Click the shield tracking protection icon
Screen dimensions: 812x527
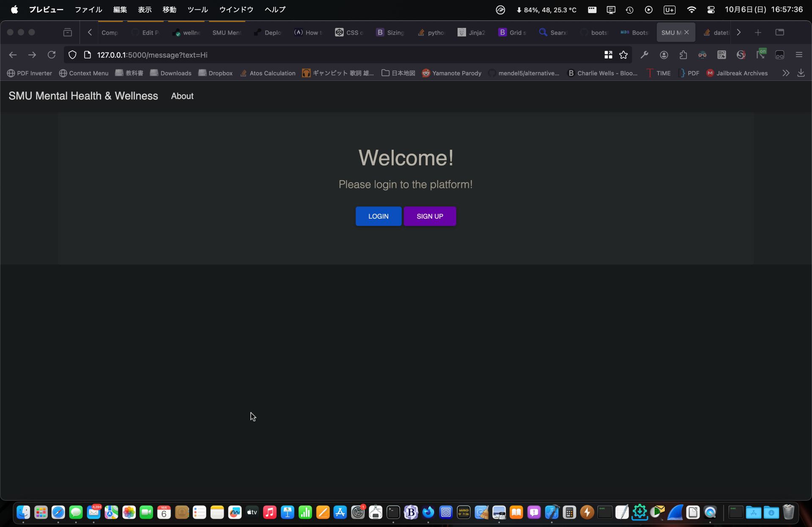tap(72, 55)
